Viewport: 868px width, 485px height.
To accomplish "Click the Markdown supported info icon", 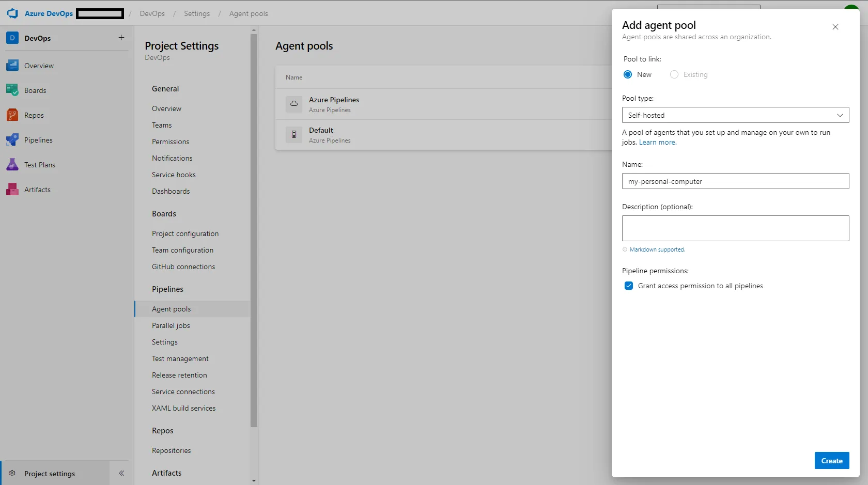I will tap(625, 249).
